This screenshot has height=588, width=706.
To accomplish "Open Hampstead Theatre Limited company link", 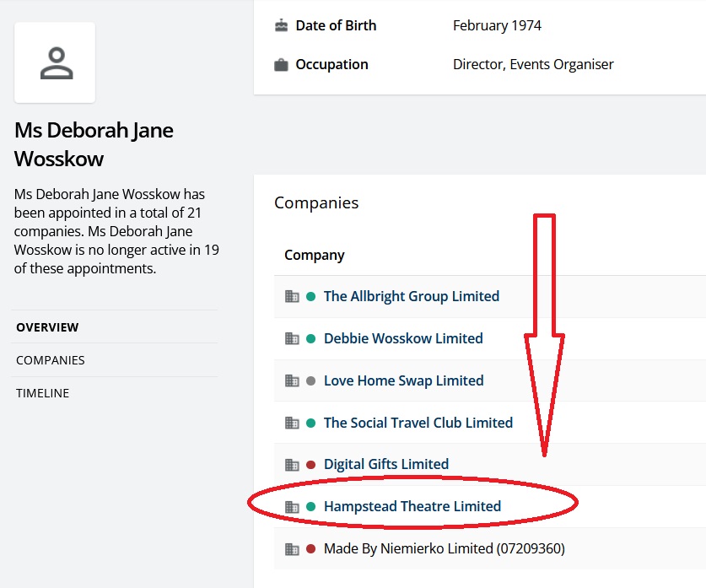I will tap(412, 506).
